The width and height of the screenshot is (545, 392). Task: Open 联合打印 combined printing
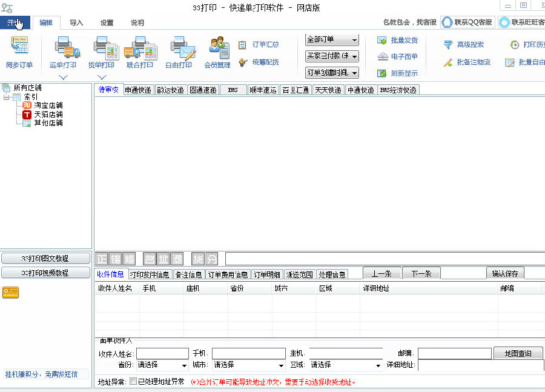tap(140, 48)
